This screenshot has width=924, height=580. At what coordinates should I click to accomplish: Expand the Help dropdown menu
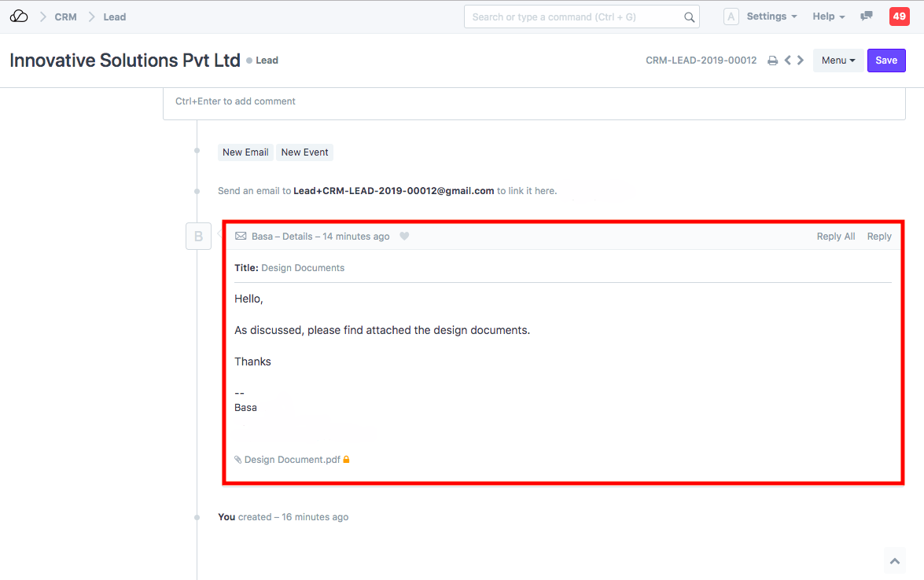pyautogui.click(x=829, y=17)
